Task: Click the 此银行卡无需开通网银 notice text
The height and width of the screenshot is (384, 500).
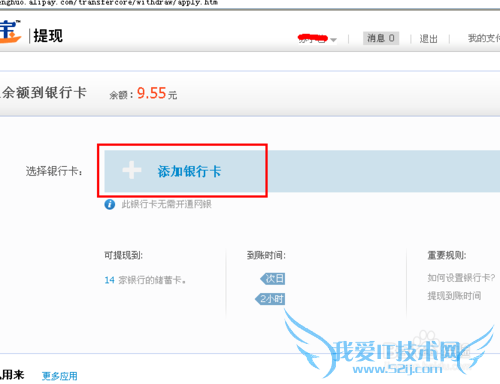Action: (166, 204)
